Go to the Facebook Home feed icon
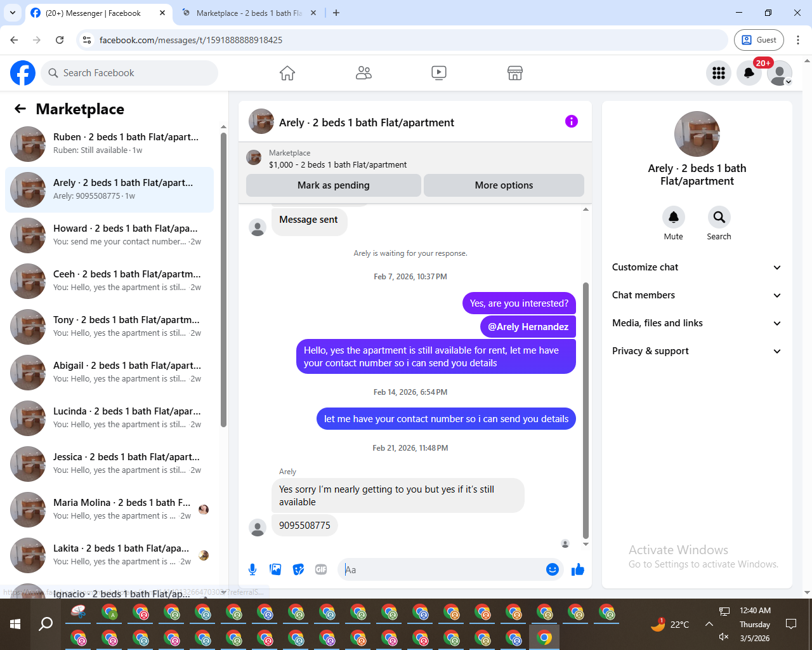The width and height of the screenshot is (812, 650). tap(287, 73)
